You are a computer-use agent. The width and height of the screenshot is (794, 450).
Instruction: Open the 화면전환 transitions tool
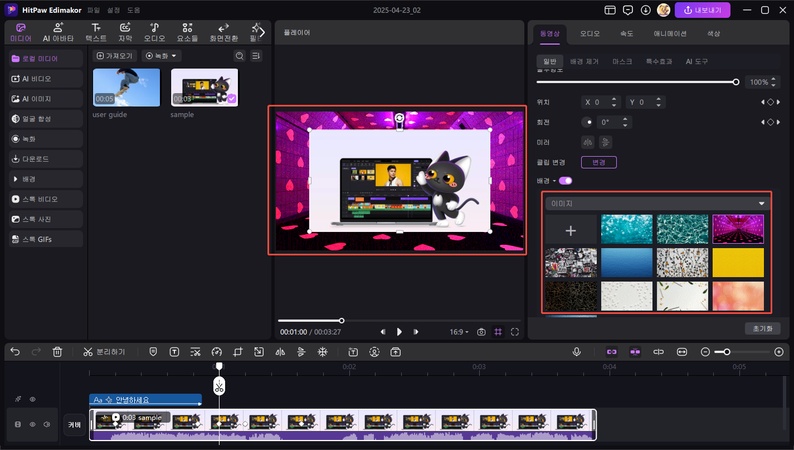(x=223, y=32)
